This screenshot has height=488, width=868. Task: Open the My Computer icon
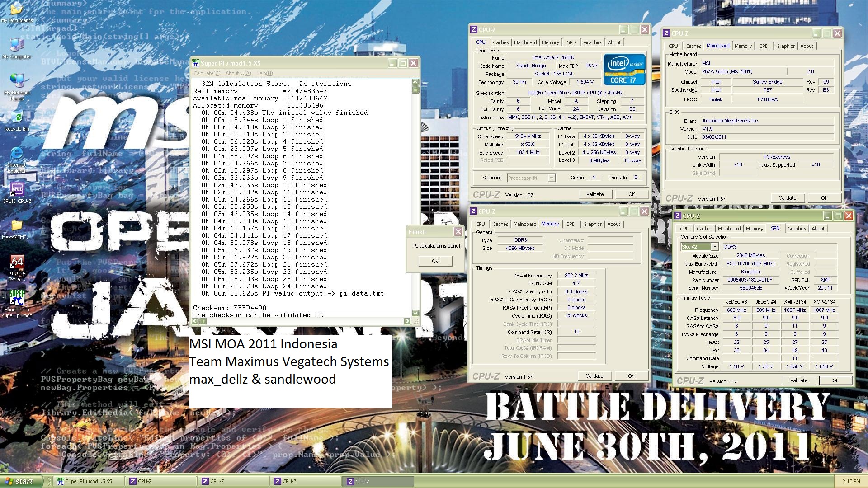17,45
